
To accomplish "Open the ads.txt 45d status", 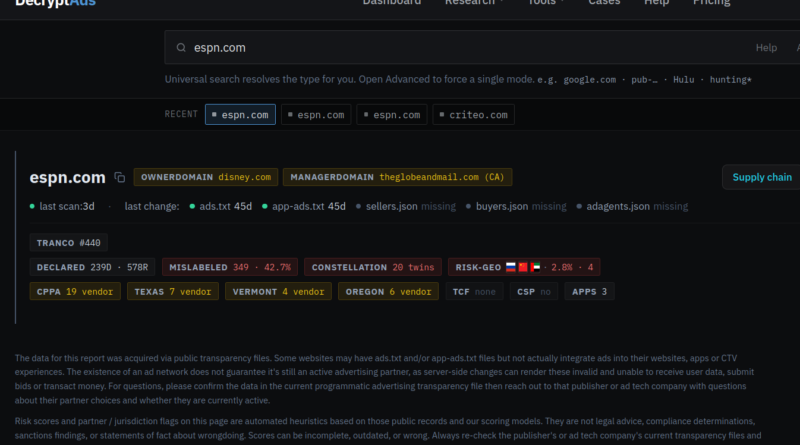I will click(220, 206).
